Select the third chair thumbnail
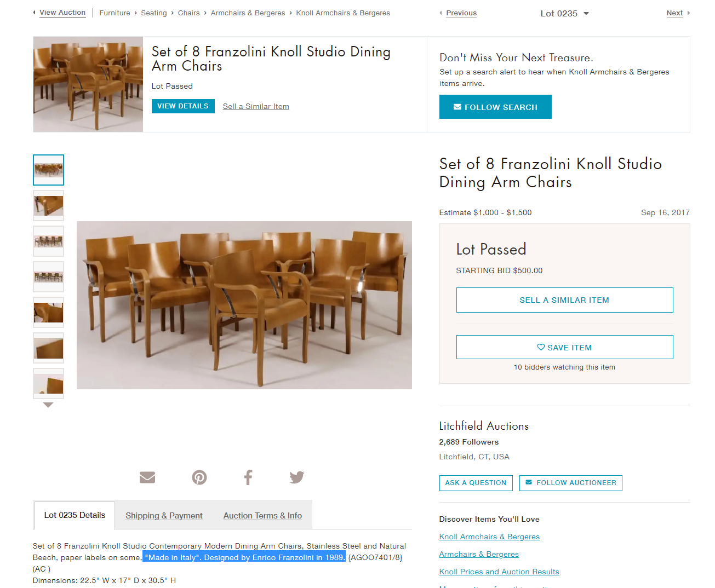Screen dimensions: 715x588 coord(48,241)
